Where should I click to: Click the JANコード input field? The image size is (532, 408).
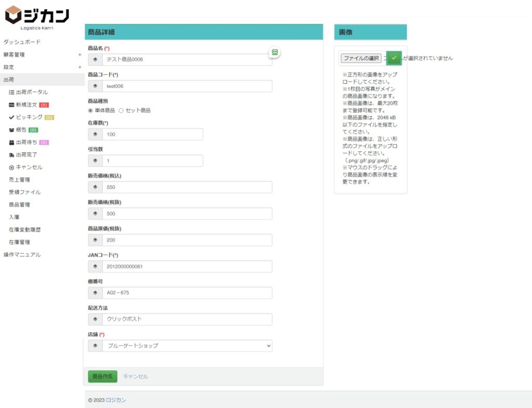tap(186, 267)
